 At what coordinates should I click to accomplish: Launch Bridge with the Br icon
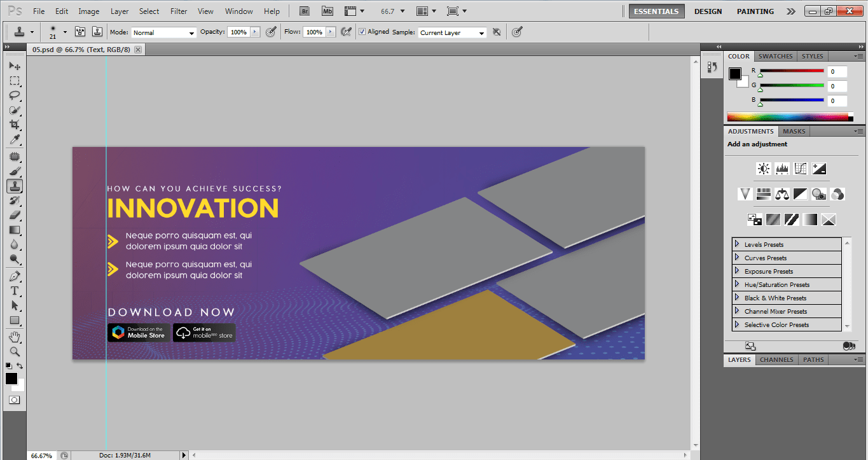(x=305, y=11)
